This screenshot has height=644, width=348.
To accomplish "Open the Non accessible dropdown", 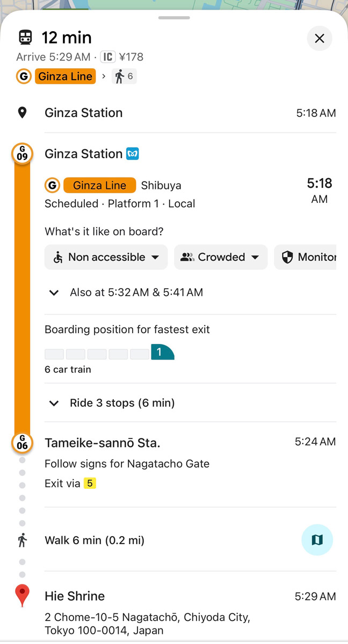I will pyautogui.click(x=106, y=257).
